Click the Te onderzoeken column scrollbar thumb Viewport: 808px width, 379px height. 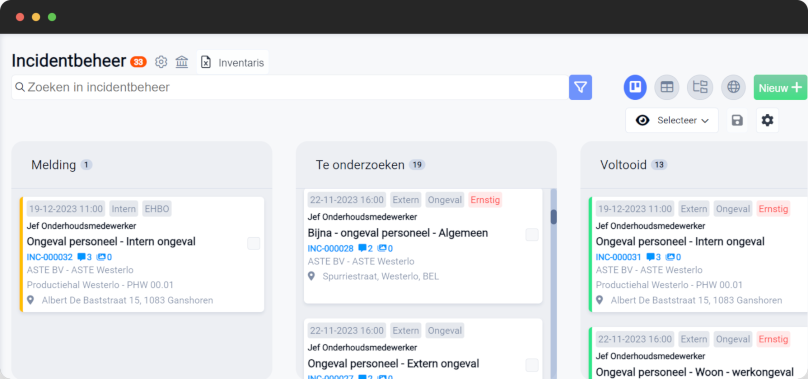554,217
